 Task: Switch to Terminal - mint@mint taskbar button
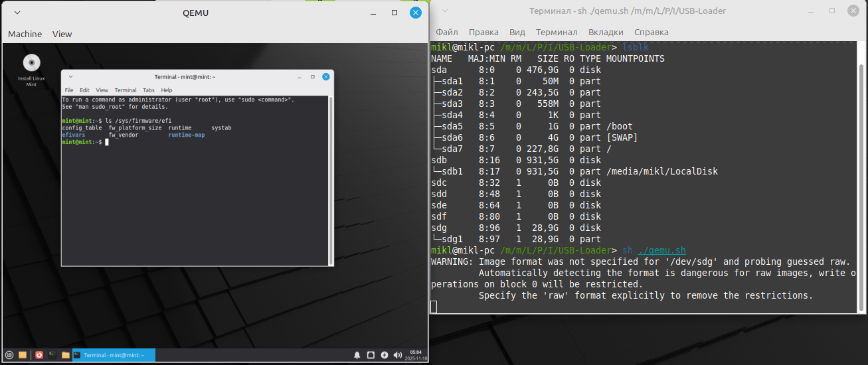tap(113, 355)
